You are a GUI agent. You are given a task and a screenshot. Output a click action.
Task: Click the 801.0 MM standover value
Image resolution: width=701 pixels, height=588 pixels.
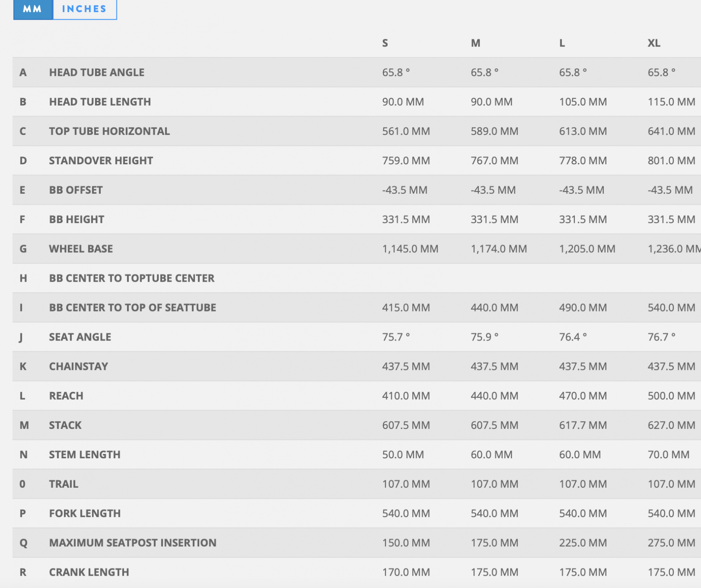(672, 160)
